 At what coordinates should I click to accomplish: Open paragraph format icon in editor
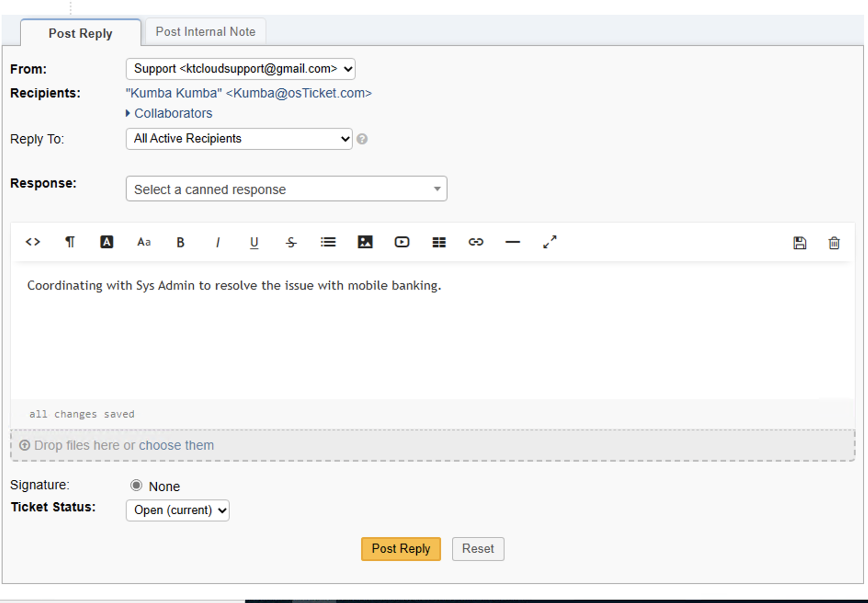70,242
